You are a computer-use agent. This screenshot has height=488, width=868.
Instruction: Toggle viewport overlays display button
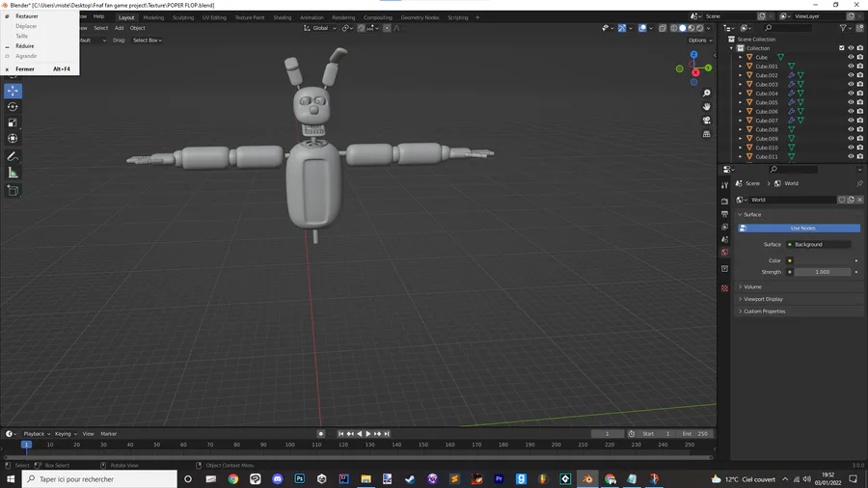click(x=642, y=28)
